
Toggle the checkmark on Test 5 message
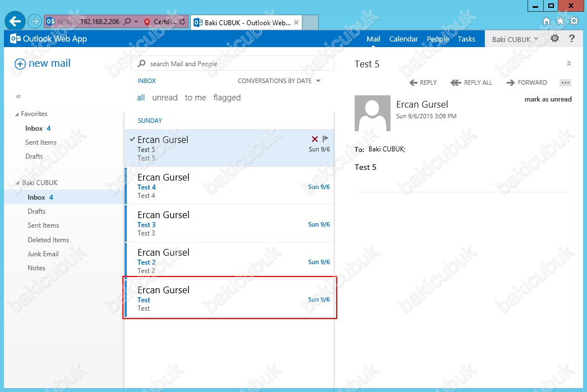click(x=132, y=139)
